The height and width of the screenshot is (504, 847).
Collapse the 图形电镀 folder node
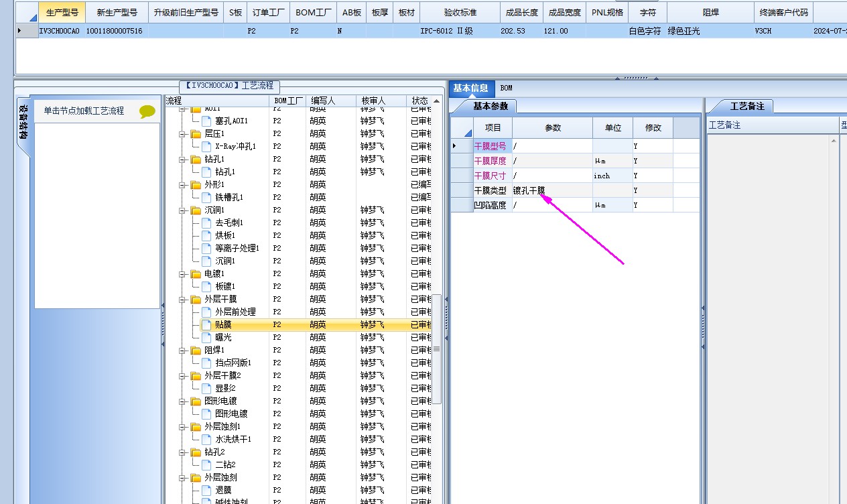pos(182,401)
